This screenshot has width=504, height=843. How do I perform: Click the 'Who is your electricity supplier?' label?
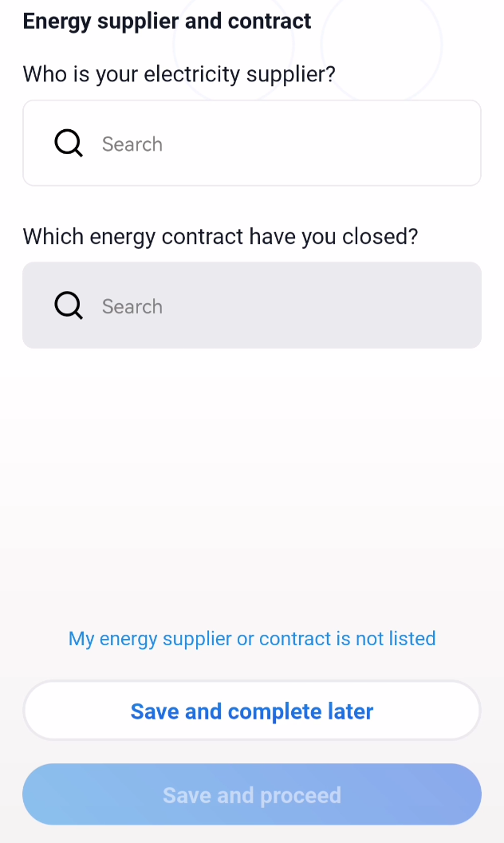coord(179,74)
